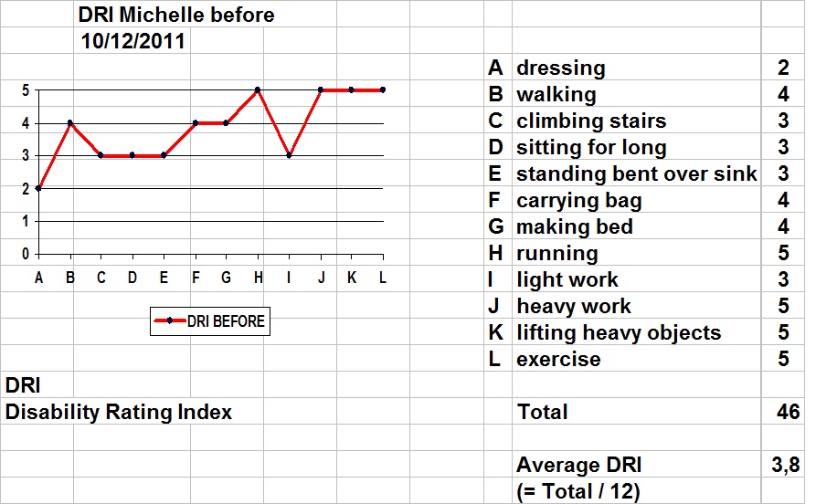Click the chart data point above letter I
The height and width of the screenshot is (504, 837).
(289, 156)
